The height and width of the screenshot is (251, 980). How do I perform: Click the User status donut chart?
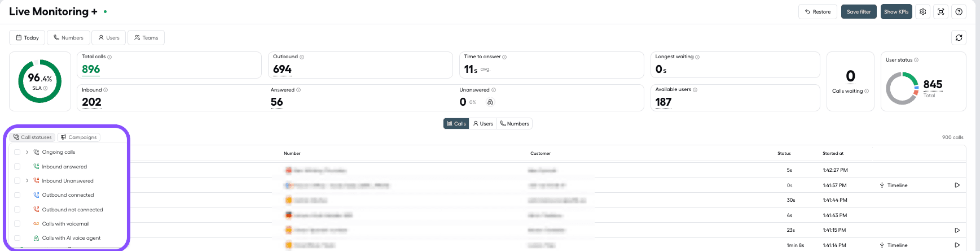point(902,88)
